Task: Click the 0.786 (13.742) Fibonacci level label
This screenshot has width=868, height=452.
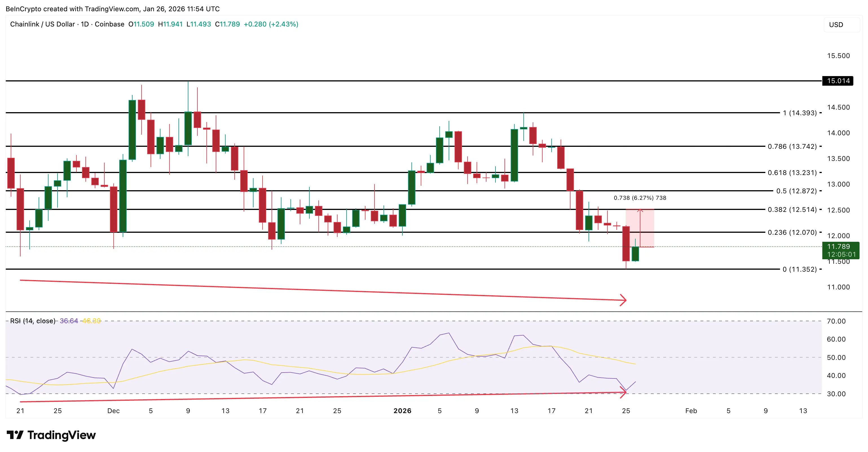Action: coord(792,147)
